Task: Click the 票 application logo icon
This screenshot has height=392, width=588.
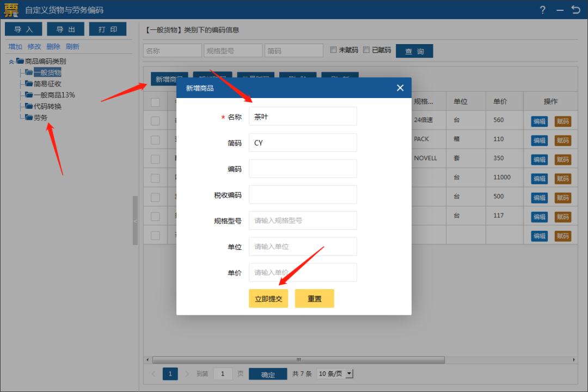Action: tap(10, 9)
